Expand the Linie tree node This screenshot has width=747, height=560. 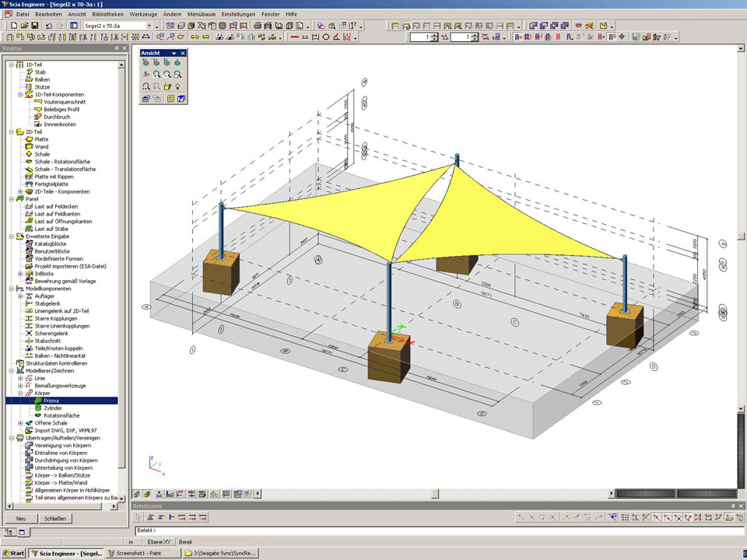[20, 378]
